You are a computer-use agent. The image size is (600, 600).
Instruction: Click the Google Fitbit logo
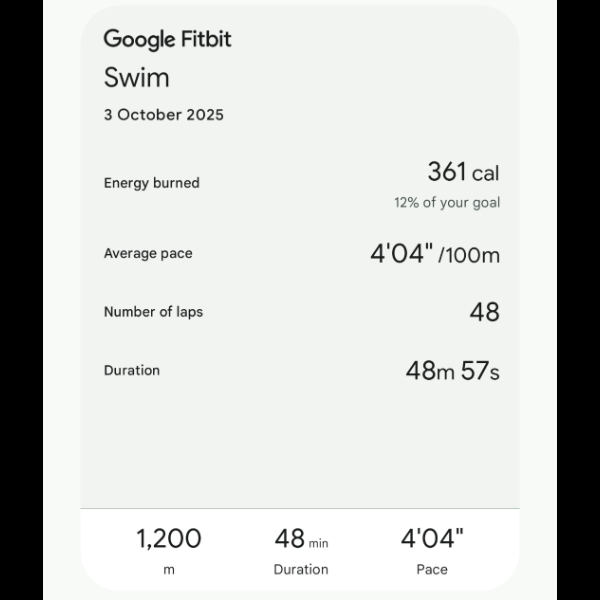coord(167,40)
